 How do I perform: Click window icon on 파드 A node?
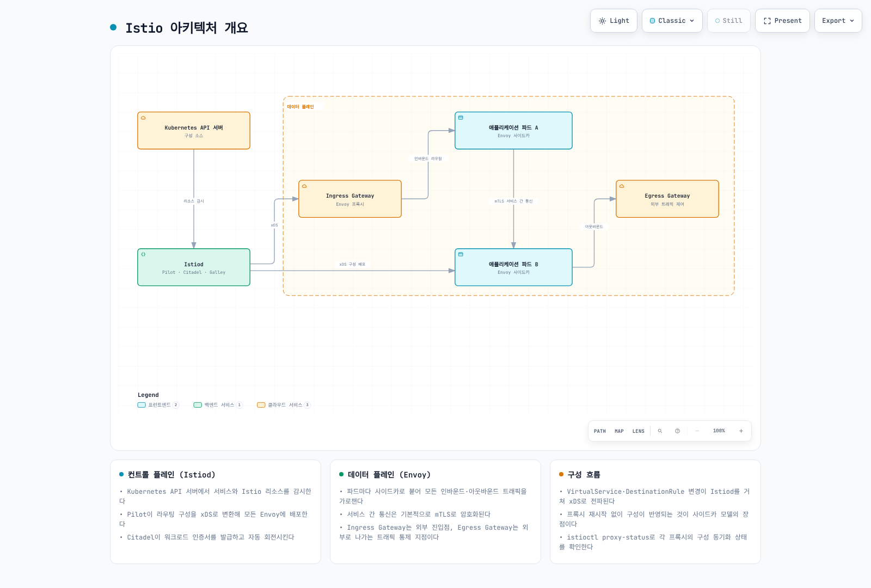[461, 118]
